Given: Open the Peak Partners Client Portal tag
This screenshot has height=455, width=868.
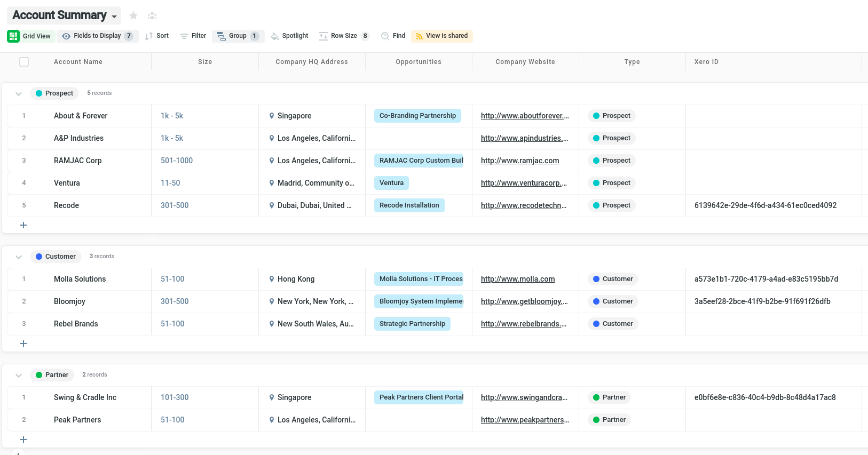Looking at the screenshot, I should 419,397.
